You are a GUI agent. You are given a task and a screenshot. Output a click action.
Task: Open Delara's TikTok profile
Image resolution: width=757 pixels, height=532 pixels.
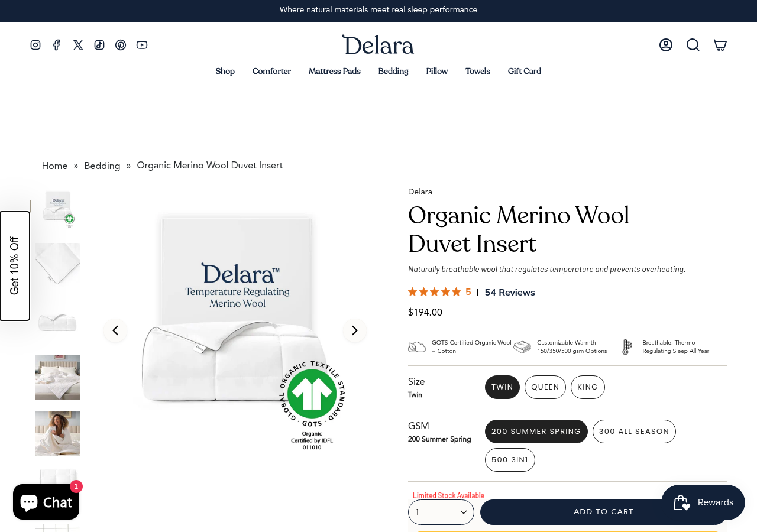[x=99, y=45]
